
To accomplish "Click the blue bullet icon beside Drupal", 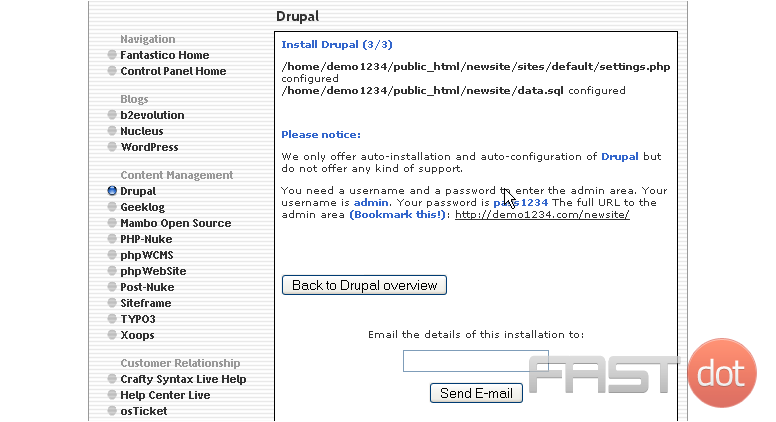I will coord(112,190).
